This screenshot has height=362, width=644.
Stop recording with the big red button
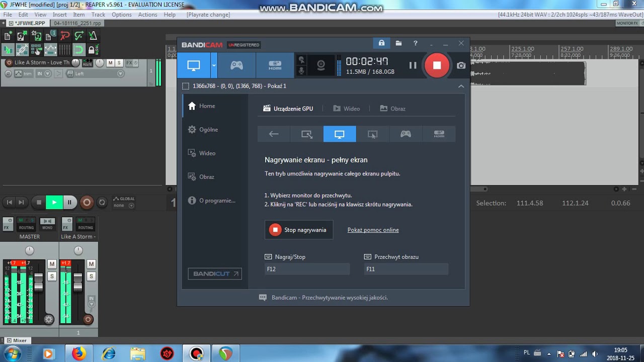pos(437,65)
